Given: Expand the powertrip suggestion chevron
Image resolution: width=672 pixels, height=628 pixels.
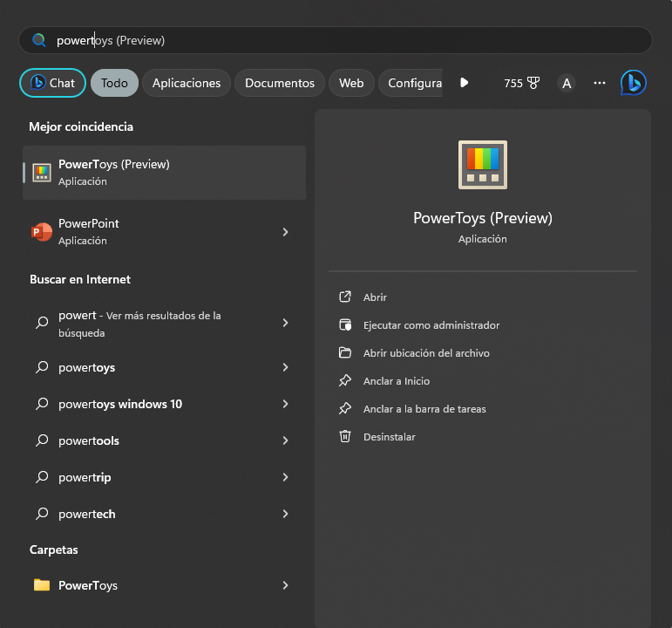Looking at the screenshot, I should pos(285,477).
